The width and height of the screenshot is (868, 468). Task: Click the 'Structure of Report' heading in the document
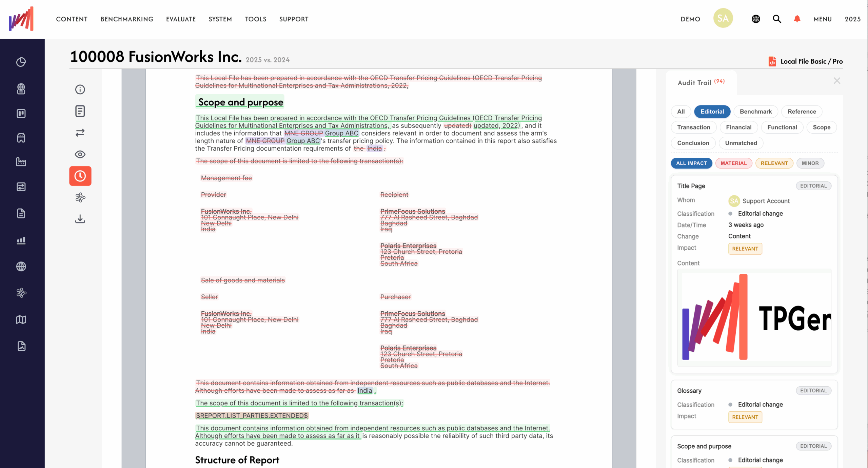pos(237,460)
